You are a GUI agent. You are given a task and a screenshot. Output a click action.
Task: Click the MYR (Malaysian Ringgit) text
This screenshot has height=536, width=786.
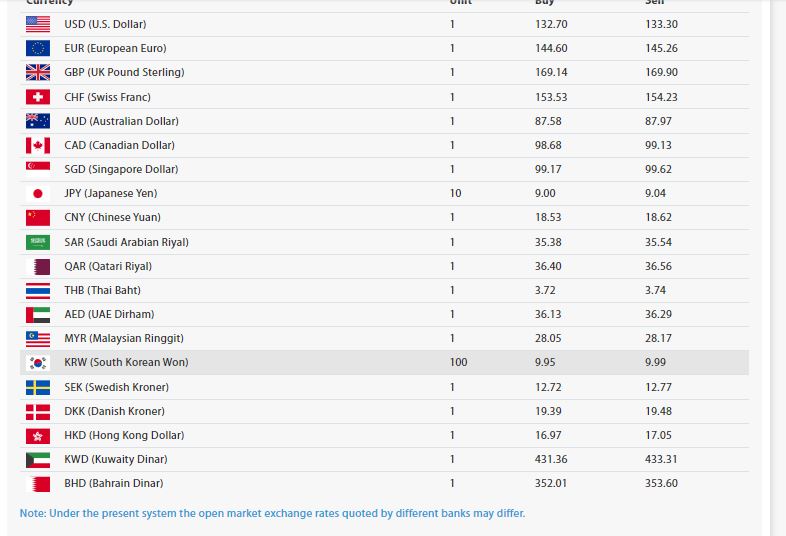(124, 338)
